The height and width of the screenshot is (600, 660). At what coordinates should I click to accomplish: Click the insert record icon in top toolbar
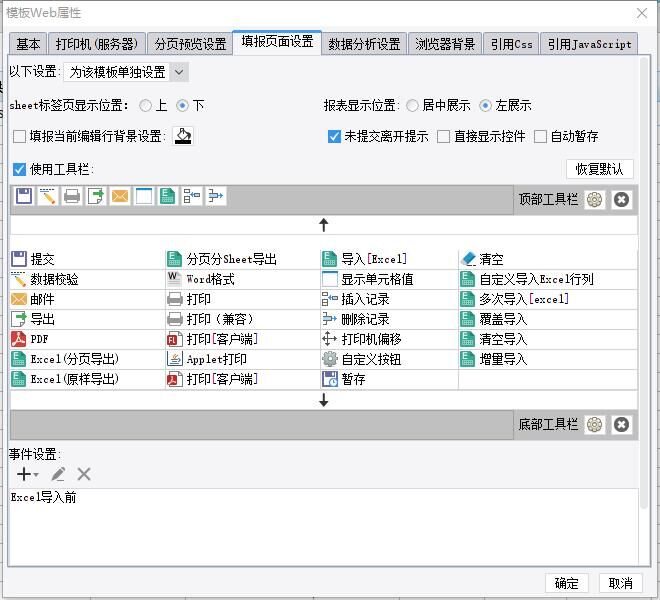[x=192, y=196]
